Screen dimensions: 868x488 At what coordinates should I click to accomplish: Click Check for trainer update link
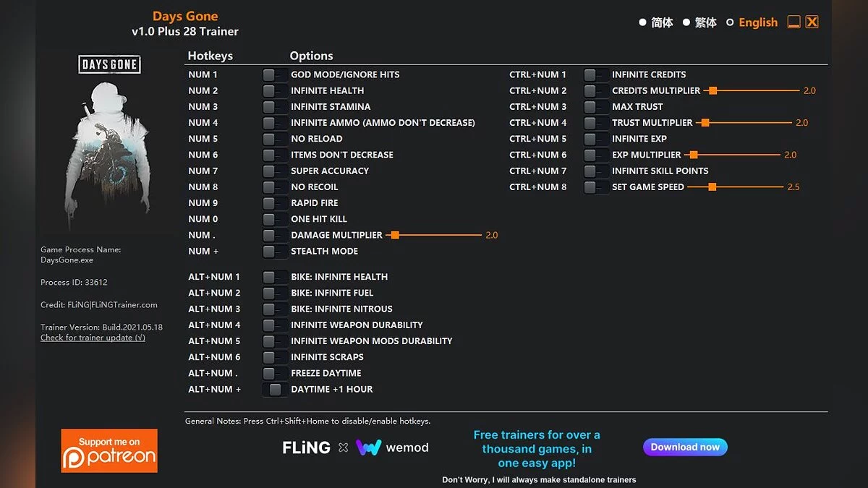pos(93,338)
